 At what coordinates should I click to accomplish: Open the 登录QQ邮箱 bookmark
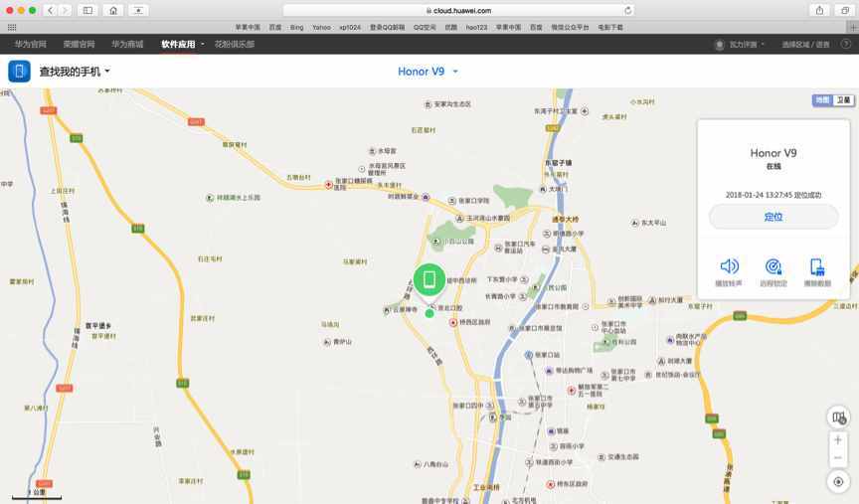coord(388,27)
